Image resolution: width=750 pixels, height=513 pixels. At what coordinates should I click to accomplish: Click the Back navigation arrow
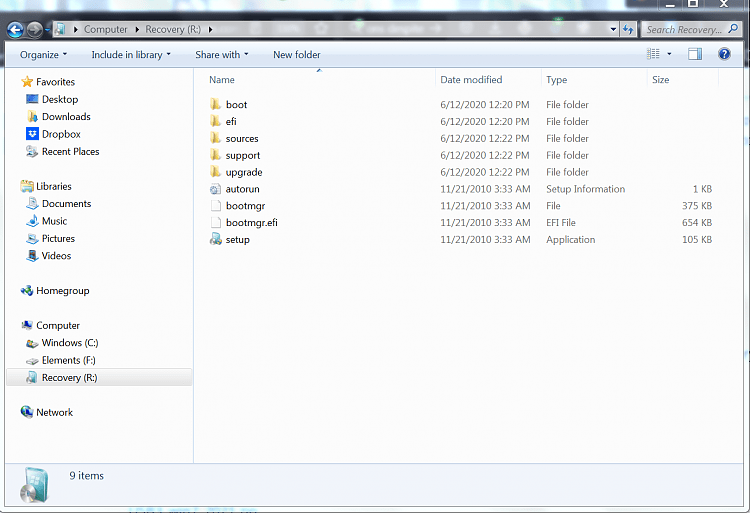(15, 30)
